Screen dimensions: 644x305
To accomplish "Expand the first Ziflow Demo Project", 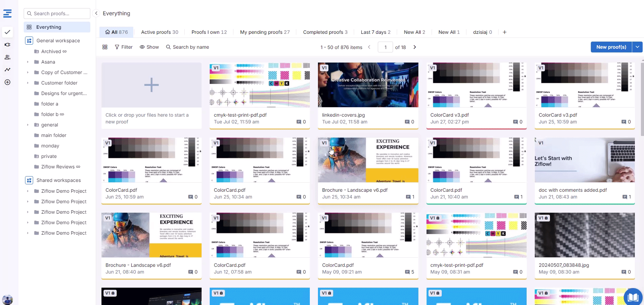I will pyautogui.click(x=28, y=191).
